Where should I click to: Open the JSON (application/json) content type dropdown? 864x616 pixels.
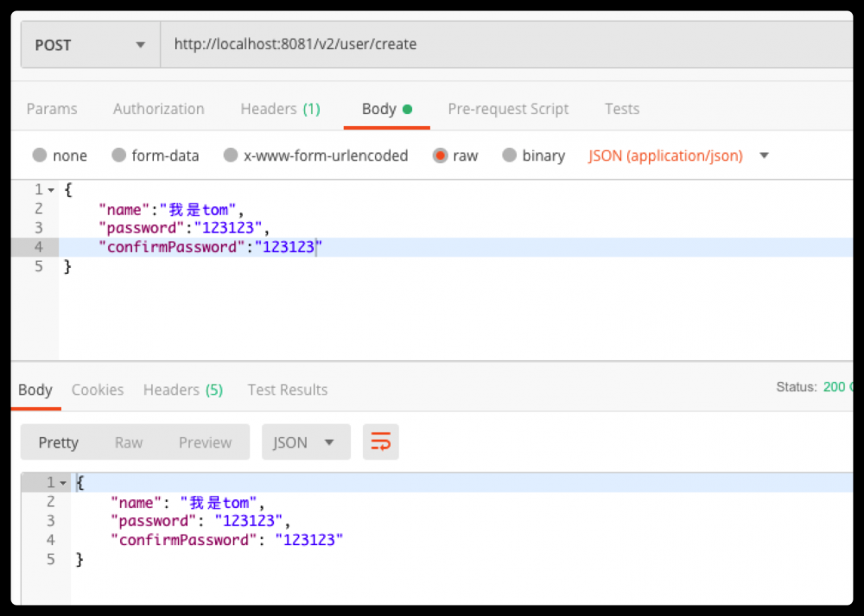pyautogui.click(x=678, y=156)
